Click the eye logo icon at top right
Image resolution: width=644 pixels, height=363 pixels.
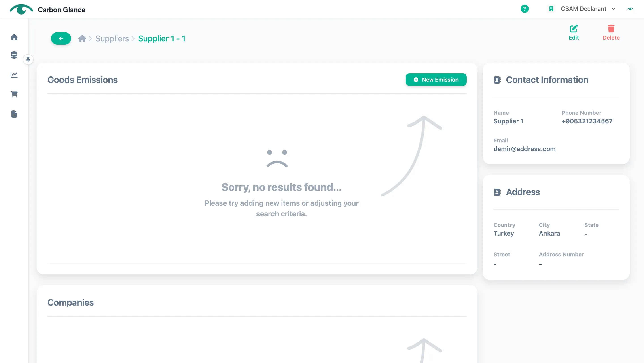click(x=630, y=9)
